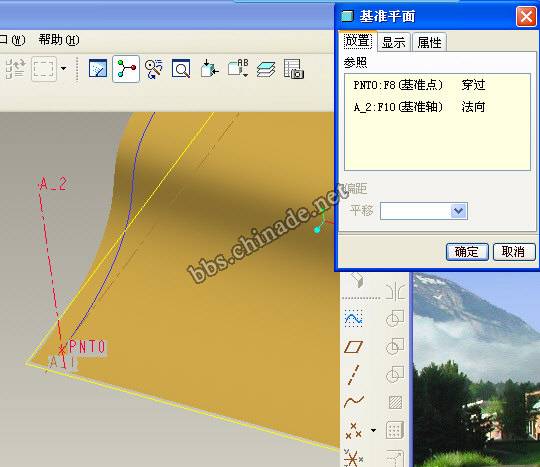Select the datum curve tool icon
This screenshot has height=467, width=540.
coord(354,401)
